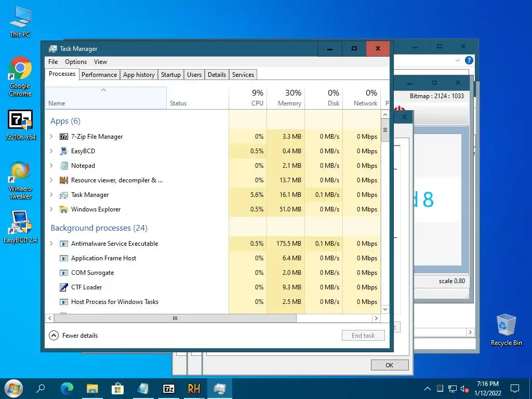Click the horizontal scrollbar thumb
Image resolution: width=532 pixels, height=399 pixels.
175,318
